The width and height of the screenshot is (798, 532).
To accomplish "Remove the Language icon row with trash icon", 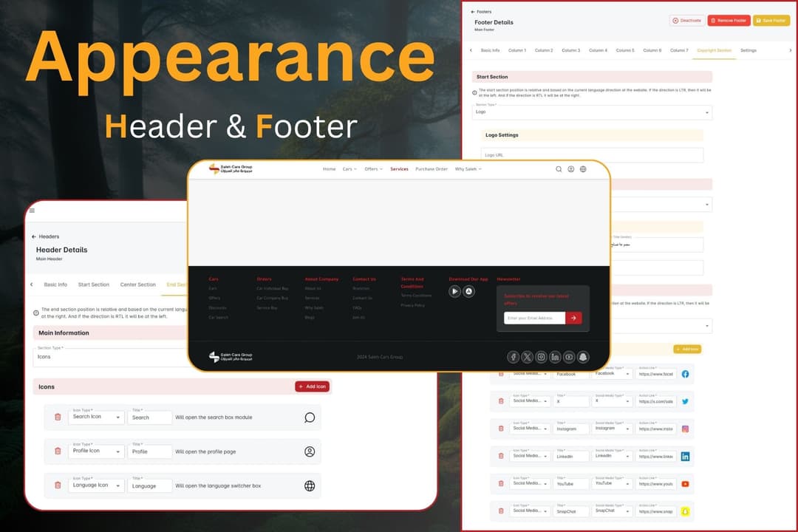I will (58, 485).
